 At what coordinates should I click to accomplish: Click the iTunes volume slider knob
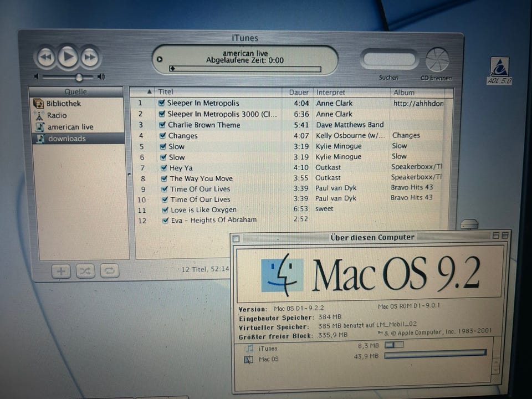pyautogui.click(x=79, y=78)
